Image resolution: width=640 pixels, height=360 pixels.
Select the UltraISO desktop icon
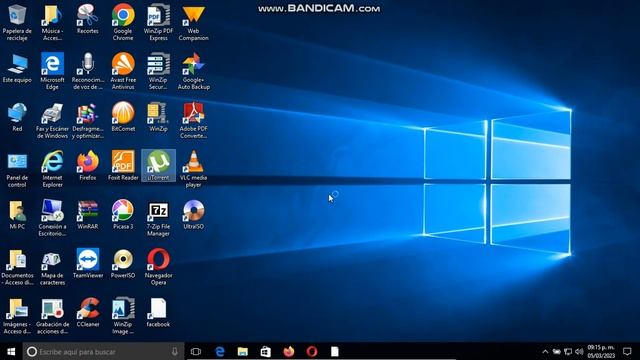pyautogui.click(x=193, y=215)
